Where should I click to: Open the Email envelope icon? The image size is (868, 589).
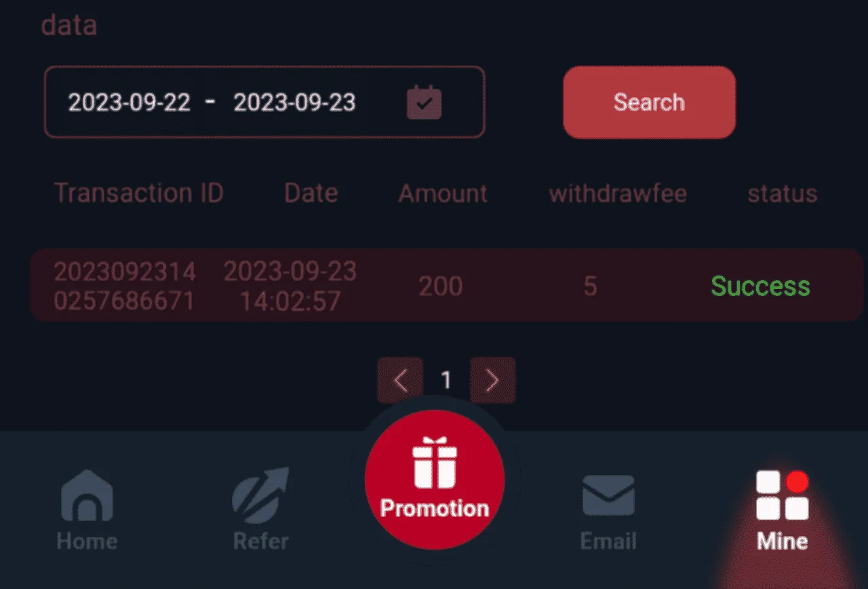(x=608, y=495)
